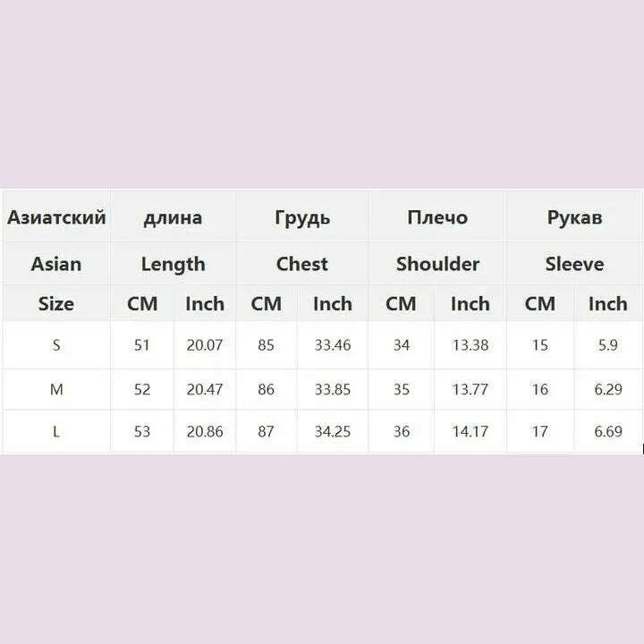Click the size M row label
The width and height of the screenshot is (644, 644).
coord(56,389)
